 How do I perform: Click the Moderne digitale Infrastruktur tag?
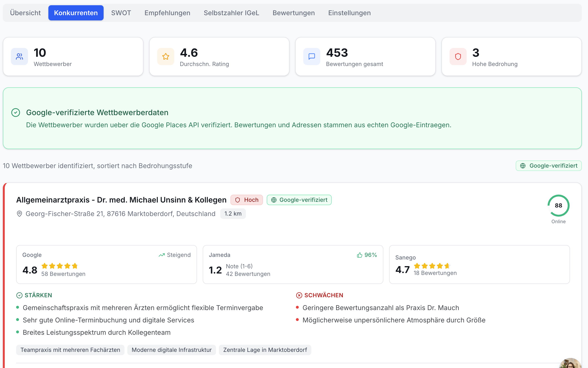172,350
